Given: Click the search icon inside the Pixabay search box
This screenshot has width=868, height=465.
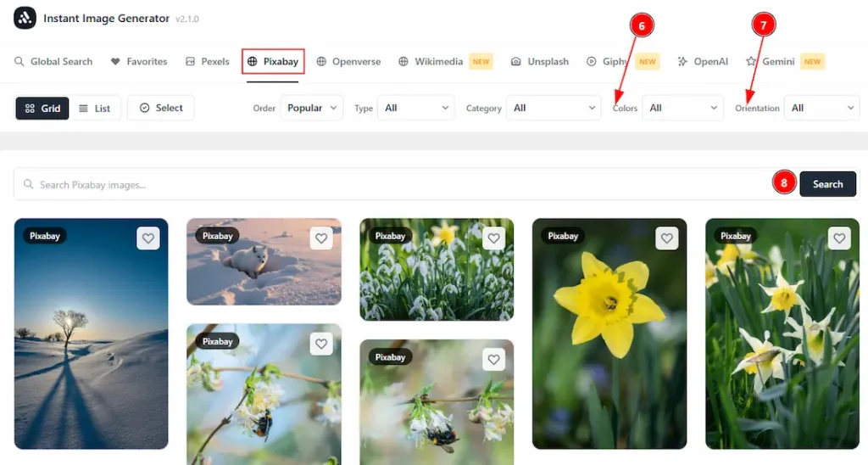Looking at the screenshot, I should pyautogui.click(x=28, y=184).
